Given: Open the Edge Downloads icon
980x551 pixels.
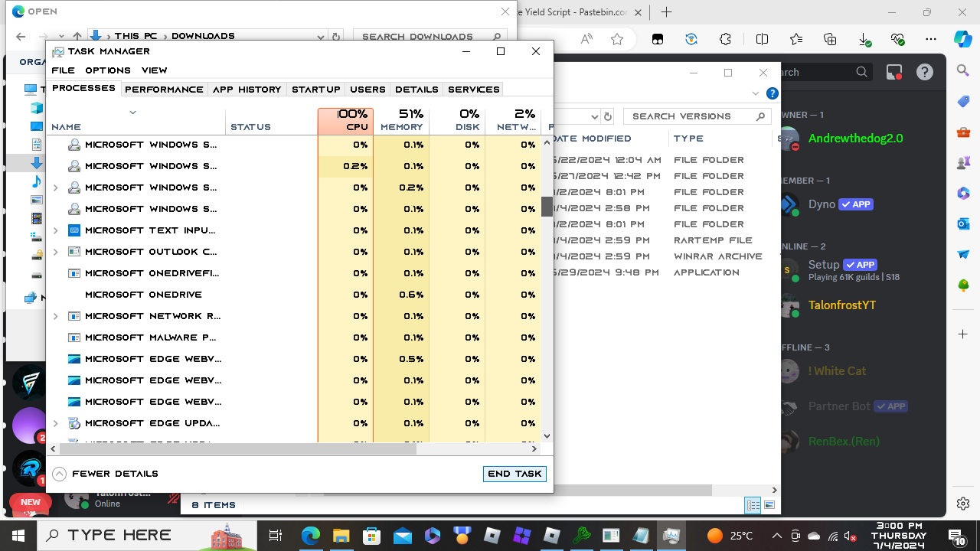Looking at the screenshot, I should tap(864, 39).
